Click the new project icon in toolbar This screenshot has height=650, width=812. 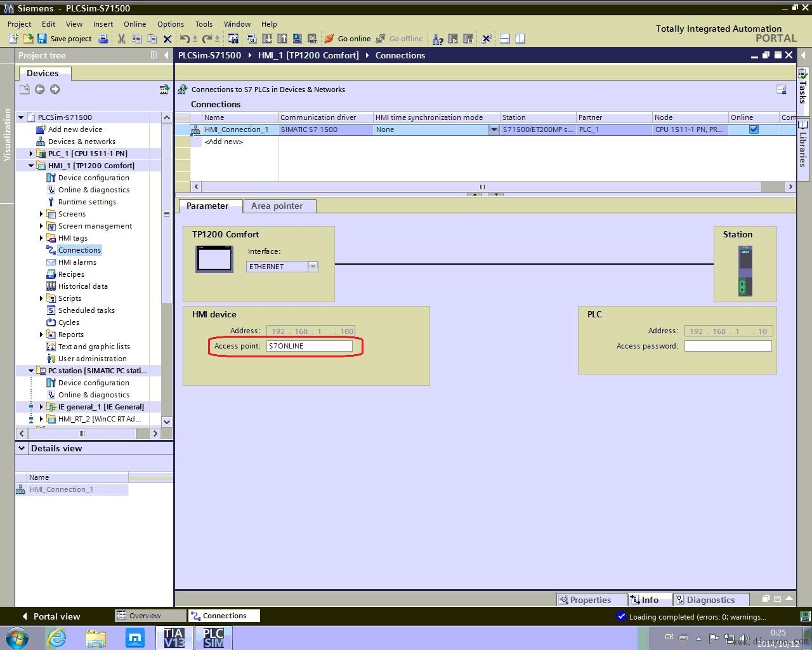click(x=13, y=39)
